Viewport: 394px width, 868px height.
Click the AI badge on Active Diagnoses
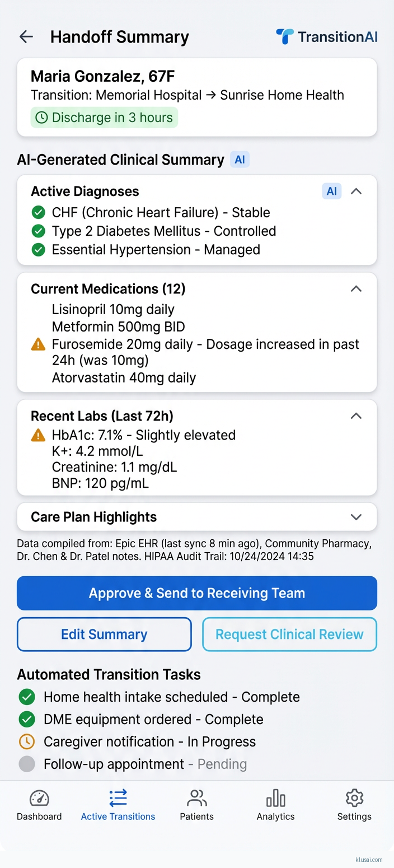coord(331,191)
